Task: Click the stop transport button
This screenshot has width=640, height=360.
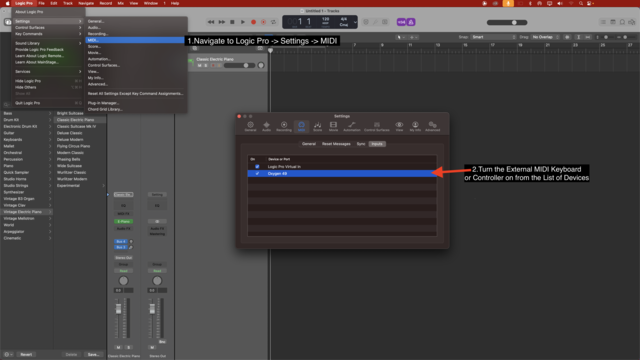Action: coord(232,22)
